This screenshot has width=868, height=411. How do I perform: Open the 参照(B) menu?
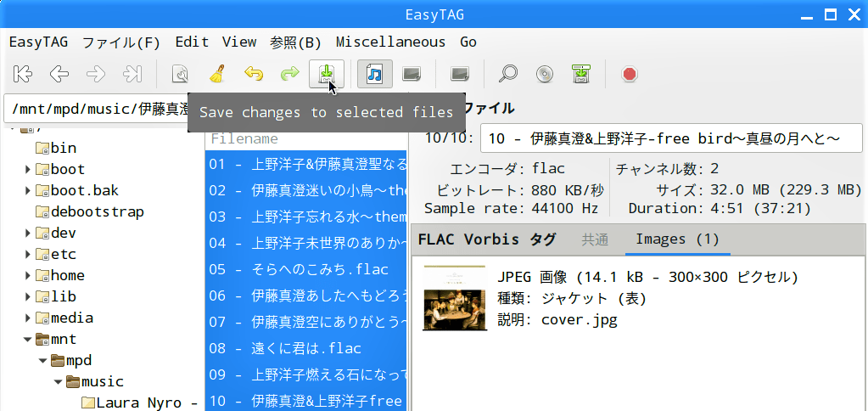[x=296, y=42]
